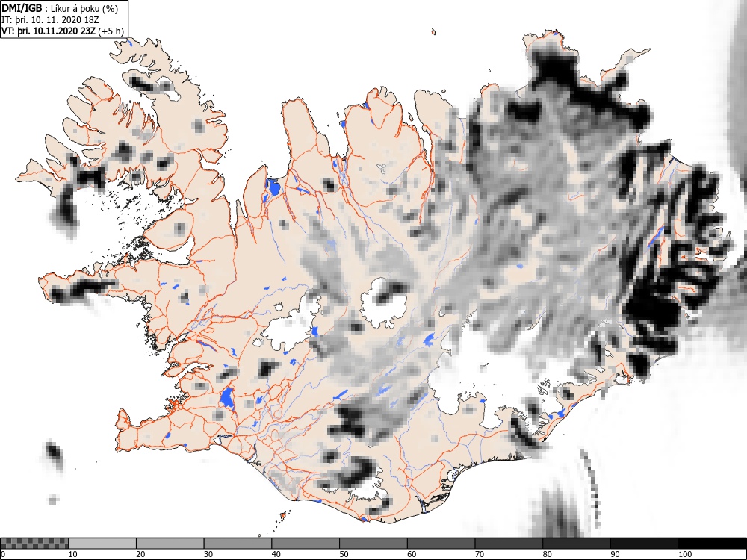Viewport: 747px width, 560px height.
Task: Click the legend label "80"
Action: click(x=547, y=554)
